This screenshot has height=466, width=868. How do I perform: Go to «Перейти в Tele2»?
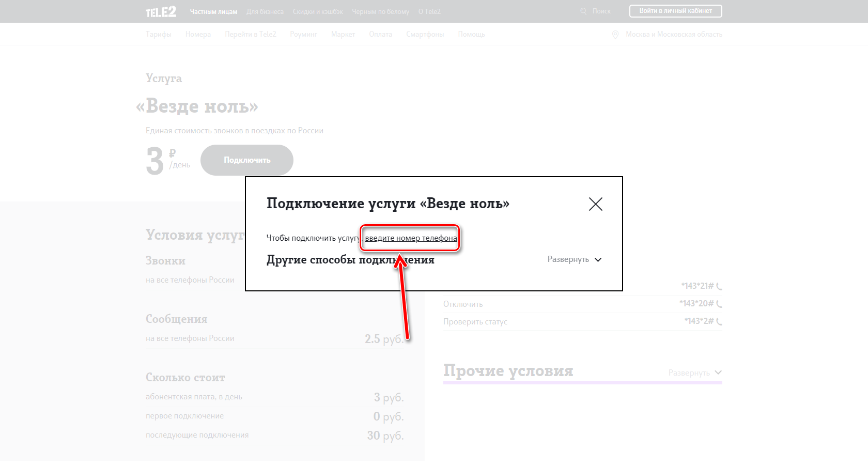(x=251, y=34)
